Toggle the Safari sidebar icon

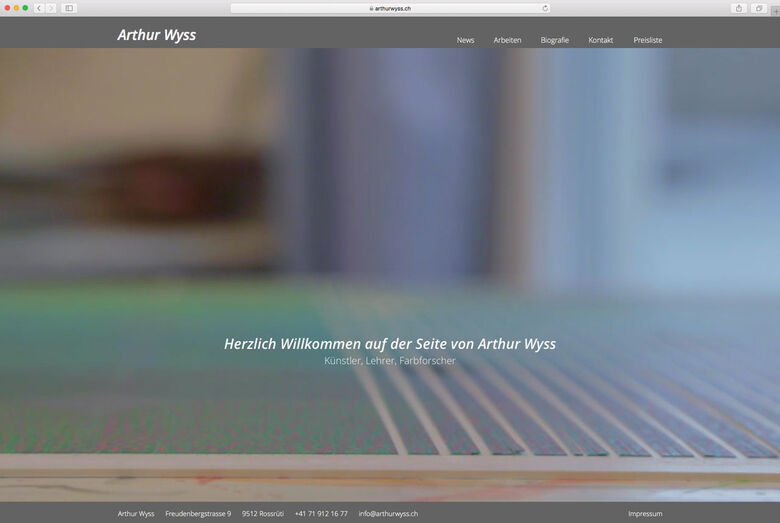click(x=69, y=8)
